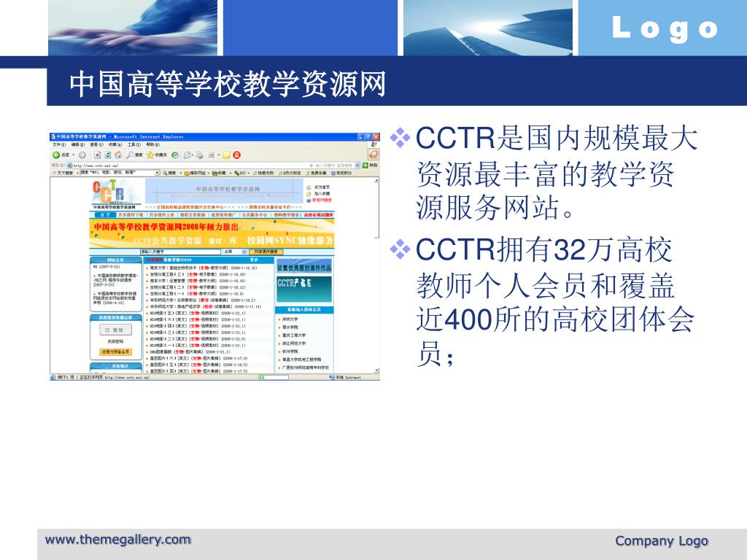Open the 工具 menu
The image size is (747, 560).
coord(134,144)
